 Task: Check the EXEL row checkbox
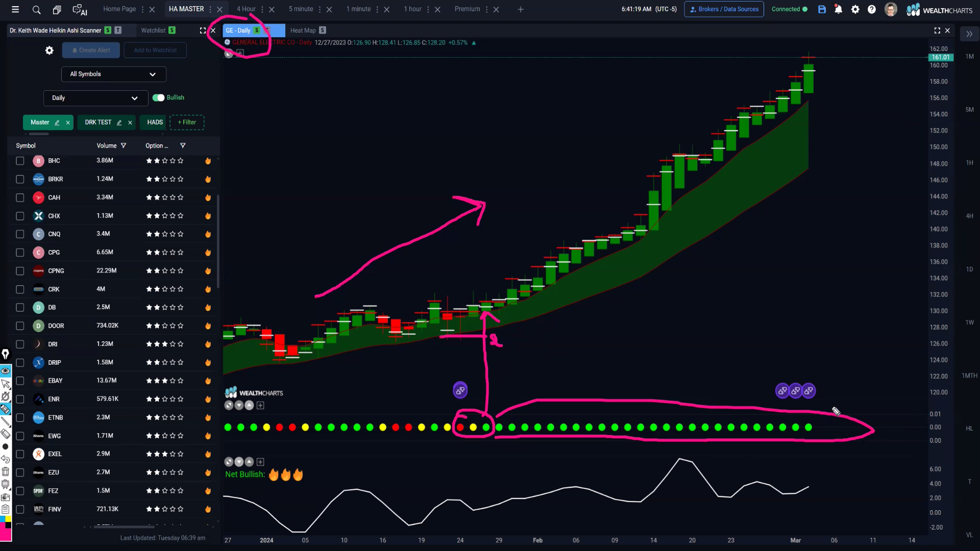(x=20, y=454)
